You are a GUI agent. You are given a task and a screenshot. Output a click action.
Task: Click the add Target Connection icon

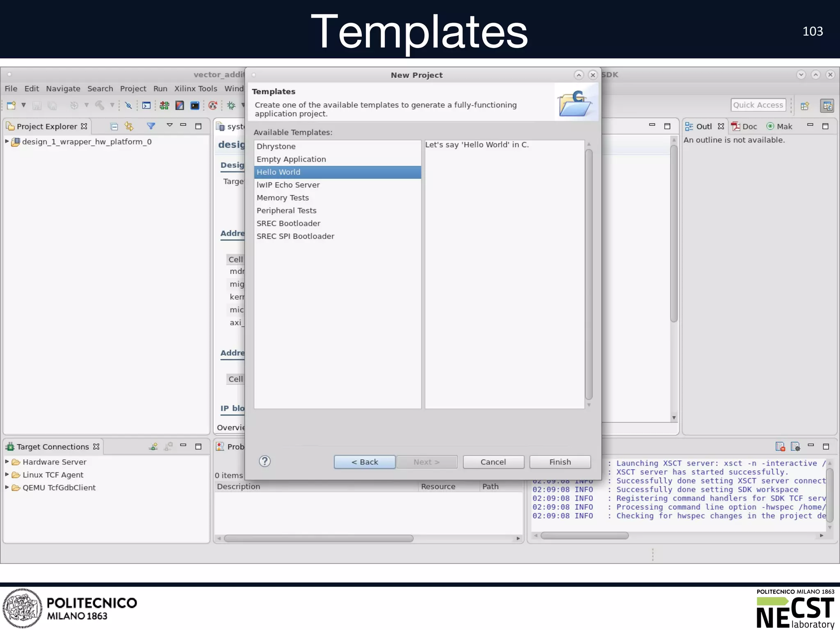pos(153,446)
